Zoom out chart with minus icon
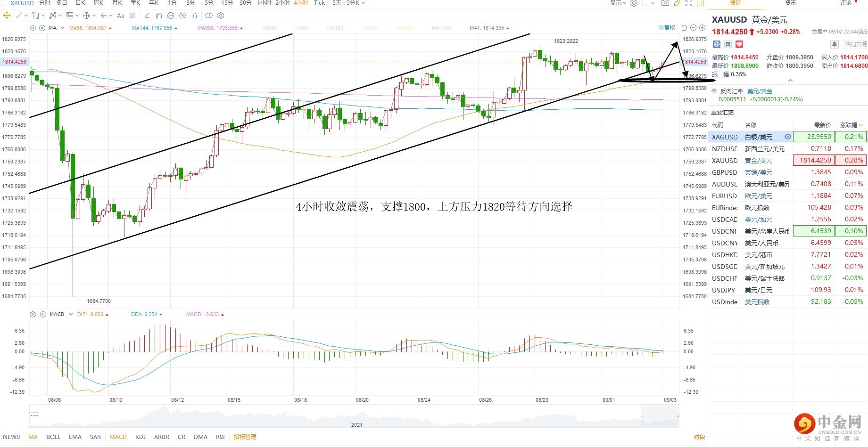 693,28
